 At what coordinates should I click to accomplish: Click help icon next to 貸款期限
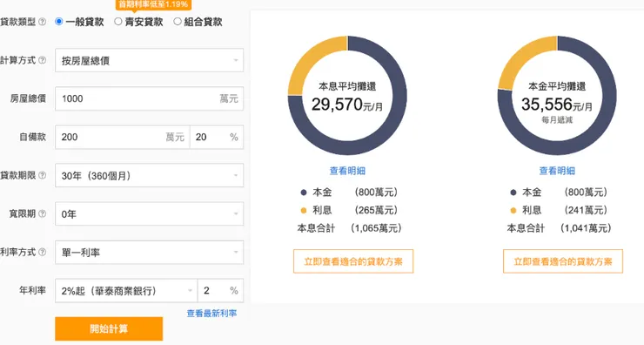[x=42, y=175]
